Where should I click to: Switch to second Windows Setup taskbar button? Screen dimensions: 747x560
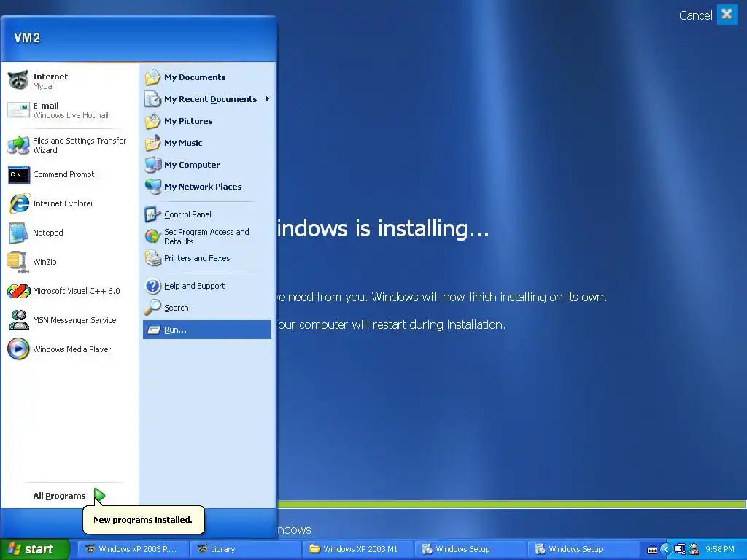(x=582, y=549)
